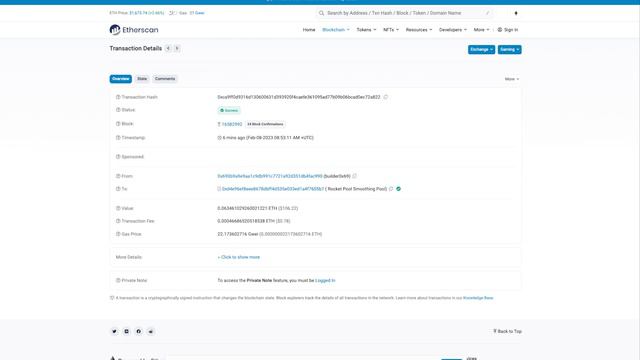
Task: Open the From address link
Action: coord(270,176)
